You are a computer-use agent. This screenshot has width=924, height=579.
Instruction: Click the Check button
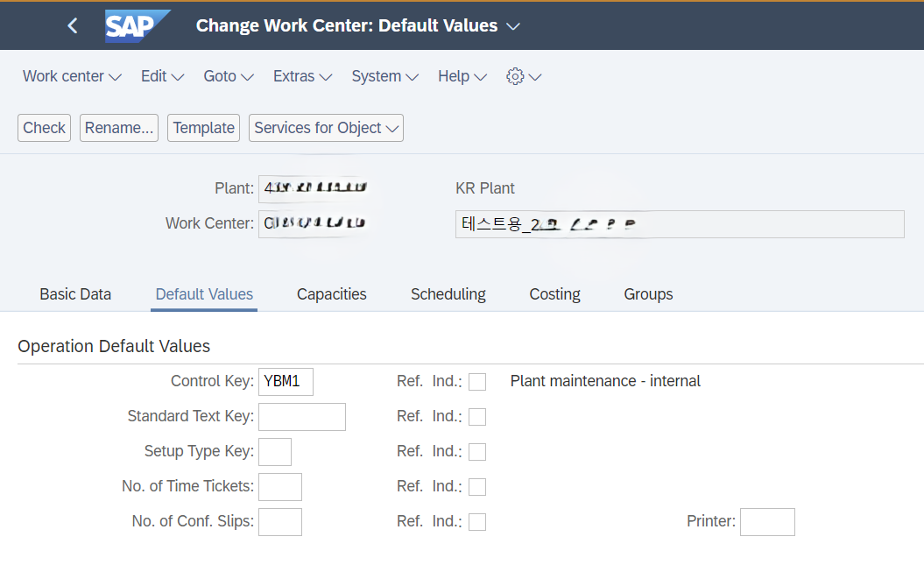coord(44,128)
